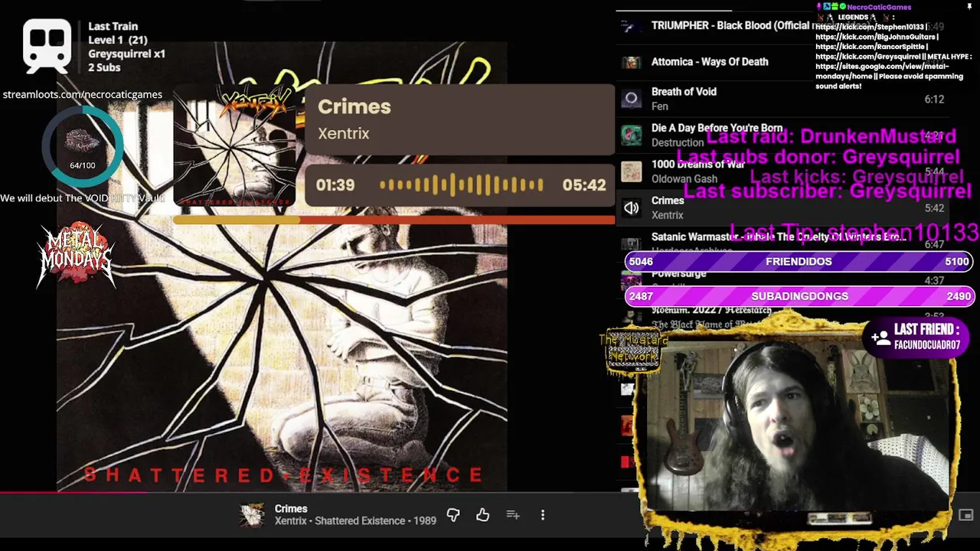Select Satanic Warmaster track in queue
The height and width of the screenshot is (551, 980).
(779, 237)
